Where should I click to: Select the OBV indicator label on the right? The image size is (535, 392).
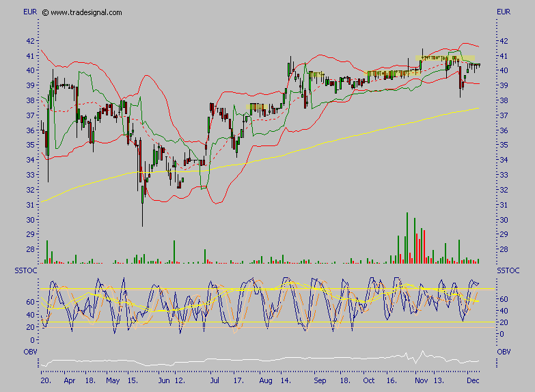pos(504,352)
